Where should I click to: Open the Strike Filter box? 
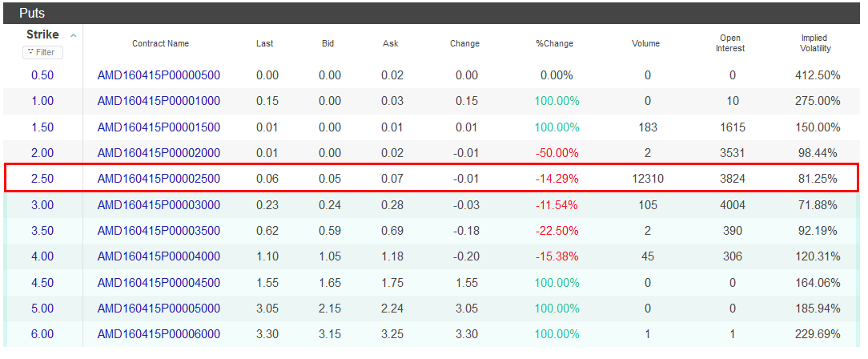click(x=42, y=52)
